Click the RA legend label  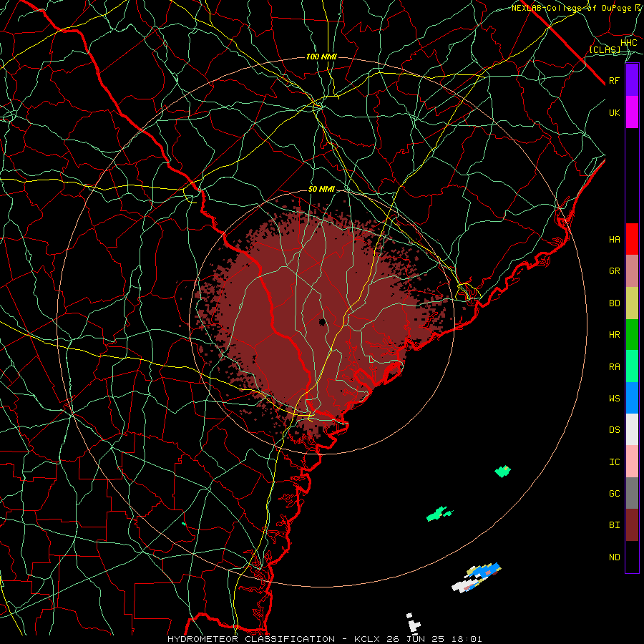615,367
